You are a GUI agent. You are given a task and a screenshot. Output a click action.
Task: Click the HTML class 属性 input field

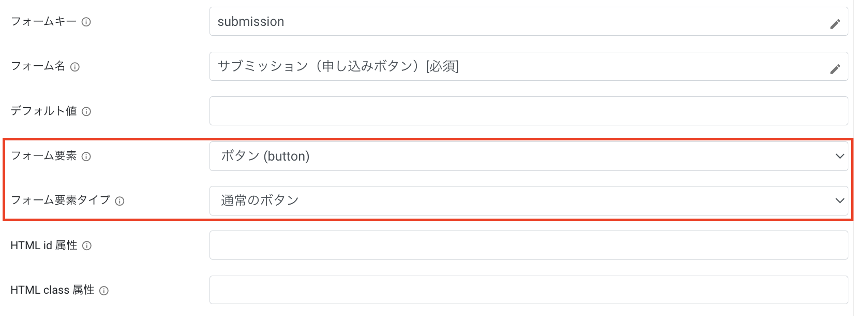[528, 290]
